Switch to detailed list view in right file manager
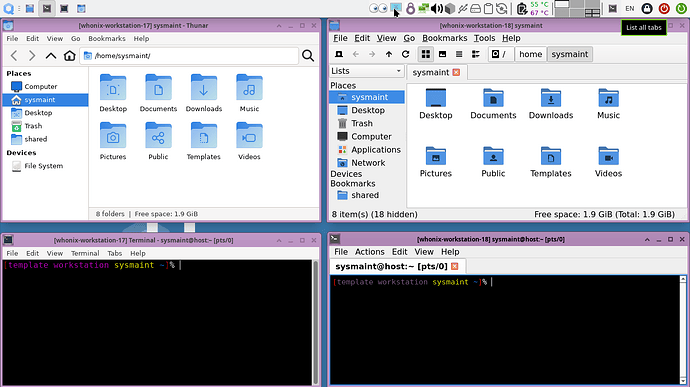Image resolution: width=690 pixels, height=387 pixels. pyautogui.click(x=476, y=54)
